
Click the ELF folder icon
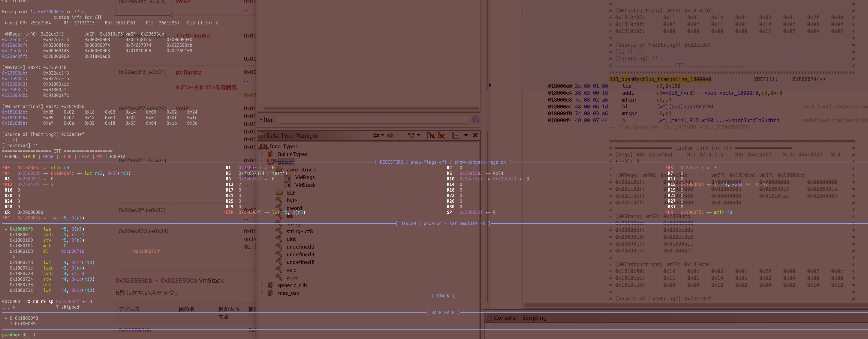click(x=279, y=192)
